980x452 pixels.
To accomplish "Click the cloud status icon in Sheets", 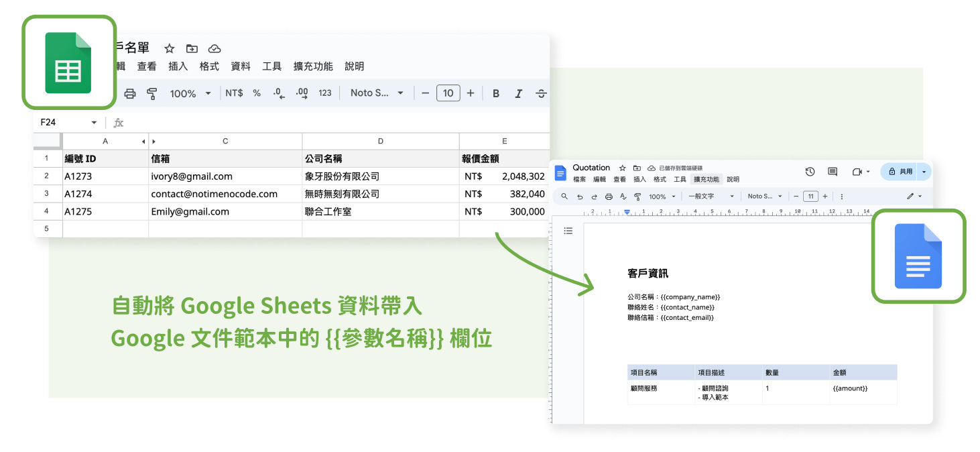I will coord(215,48).
